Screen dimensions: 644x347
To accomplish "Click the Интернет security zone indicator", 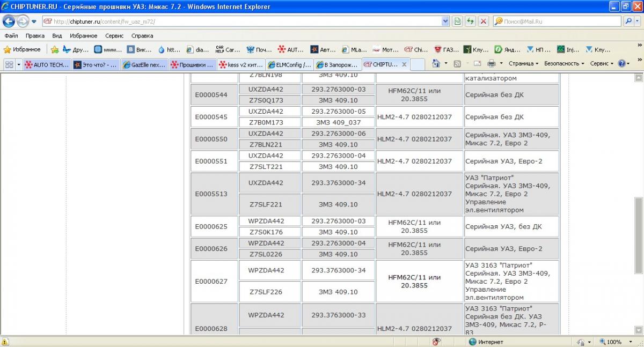I will click(487, 342).
